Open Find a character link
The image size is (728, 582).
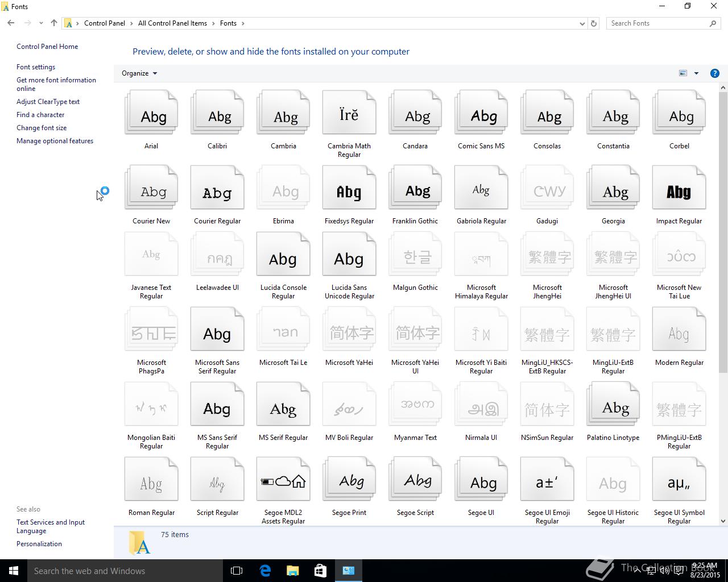coord(40,115)
